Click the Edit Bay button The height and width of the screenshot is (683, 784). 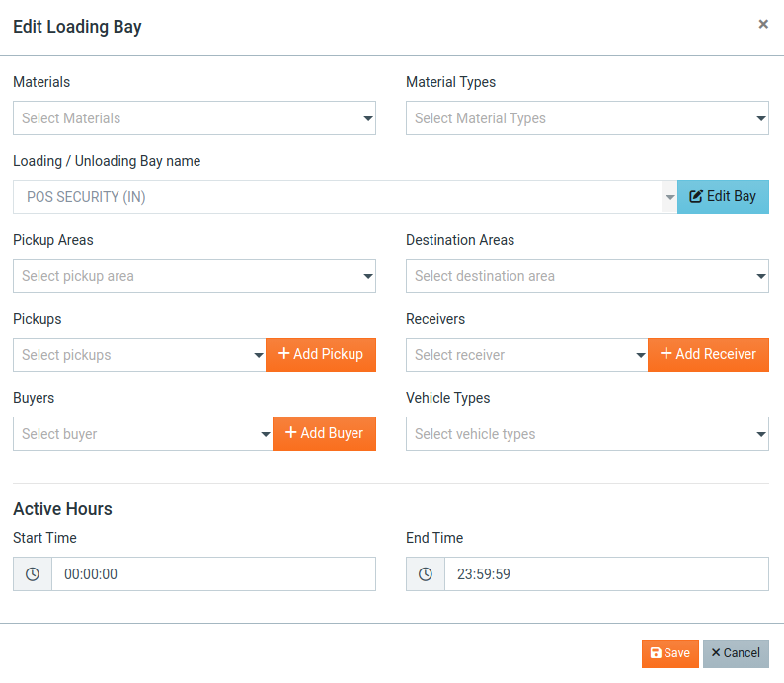723,196
